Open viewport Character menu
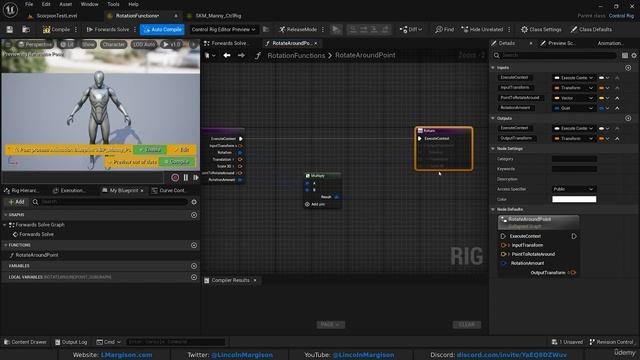Image resolution: width=640 pixels, height=360 pixels. click(113, 44)
